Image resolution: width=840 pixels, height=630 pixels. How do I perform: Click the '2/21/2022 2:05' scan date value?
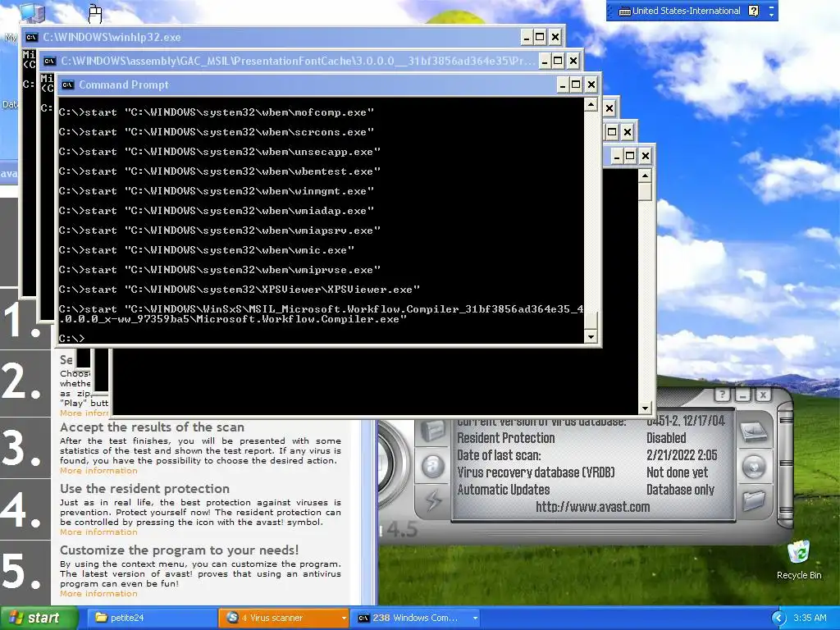point(682,455)
